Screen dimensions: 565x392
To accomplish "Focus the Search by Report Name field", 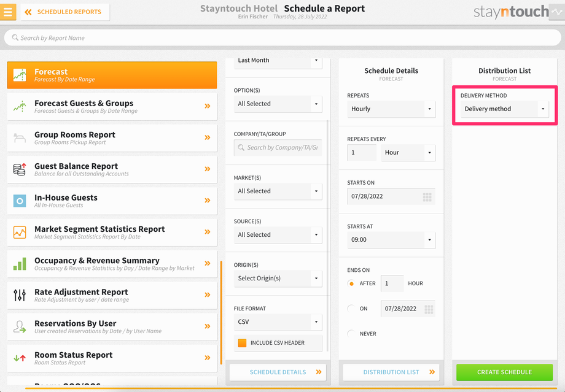I will (282, 37).
